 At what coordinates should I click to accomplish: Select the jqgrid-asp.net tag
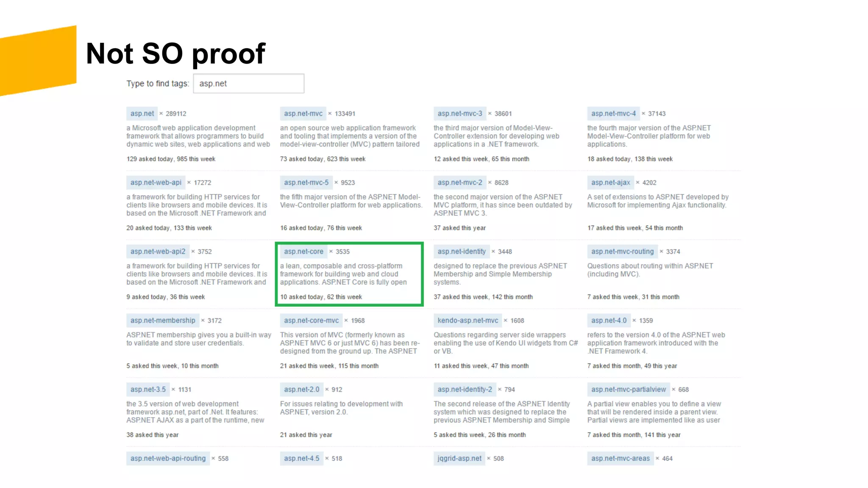coord(459,458)
